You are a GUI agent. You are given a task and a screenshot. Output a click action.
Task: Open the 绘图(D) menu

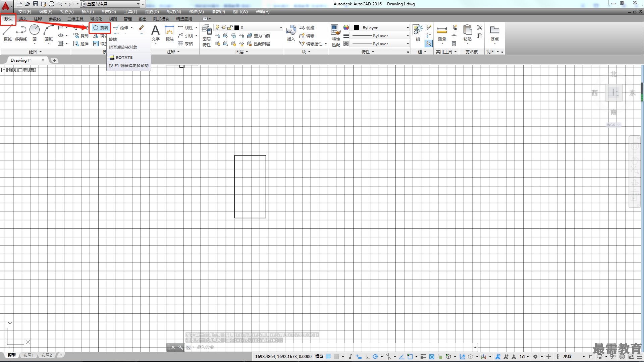tap(152, 11)
